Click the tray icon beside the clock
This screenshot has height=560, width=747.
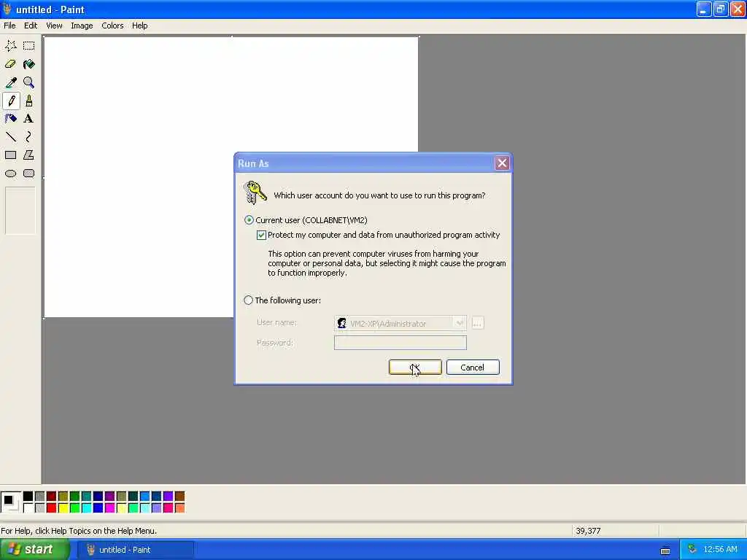[692, 549]
